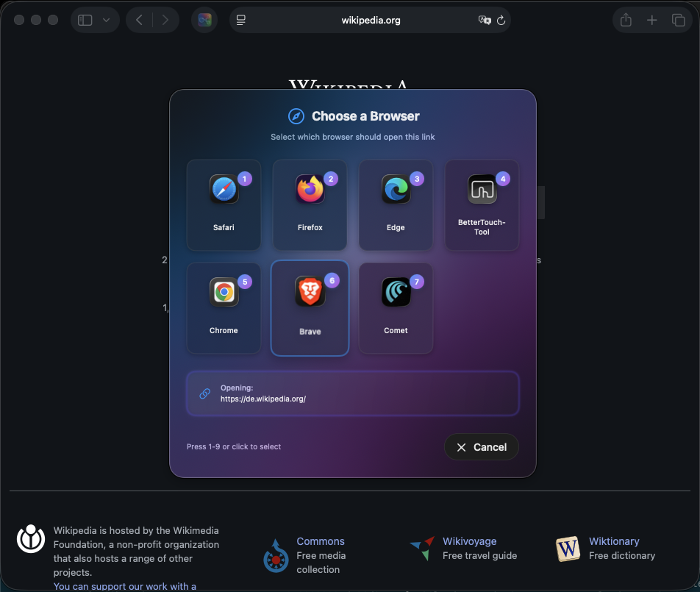
Task: Add a new tab with plus icon
Action: 651,20
